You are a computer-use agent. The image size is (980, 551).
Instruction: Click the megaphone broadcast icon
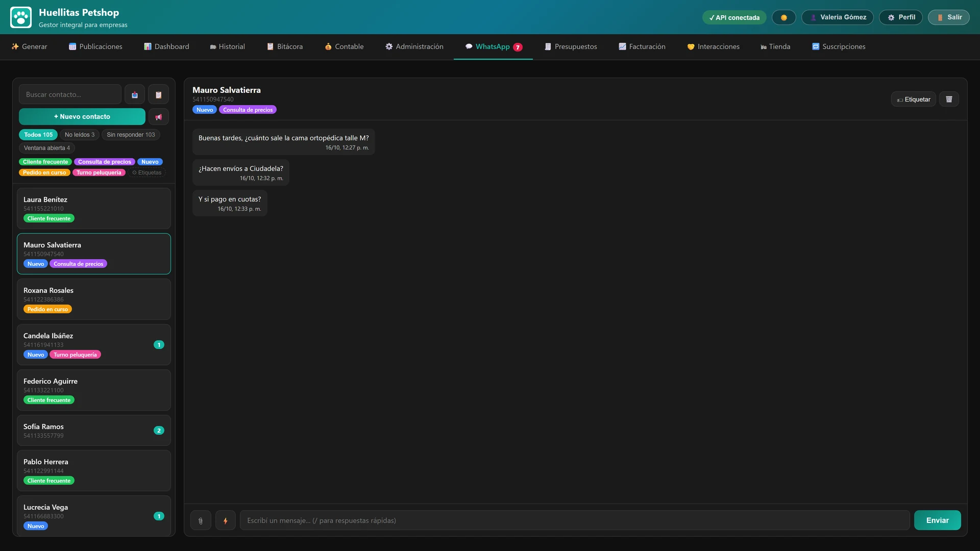tap(158, 117)
